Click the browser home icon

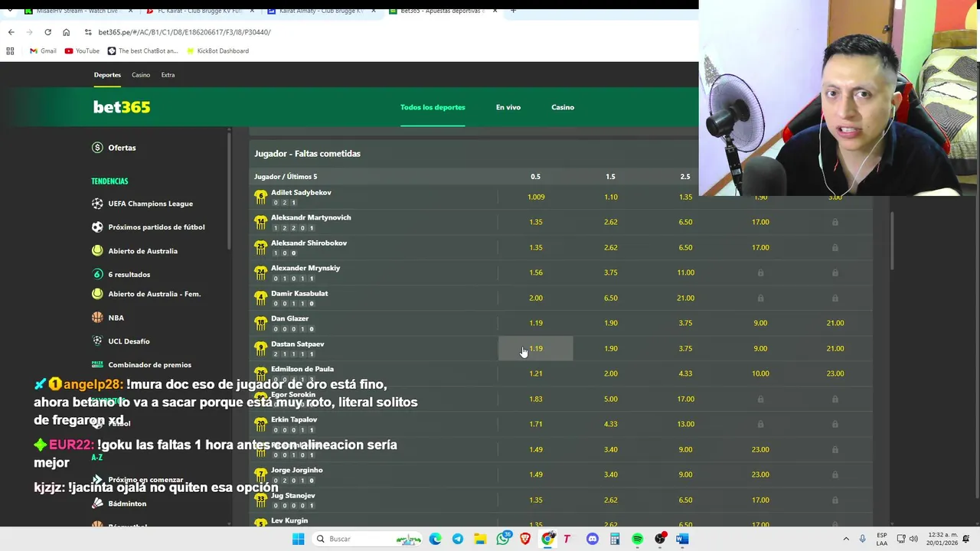(x=66, y=32)
